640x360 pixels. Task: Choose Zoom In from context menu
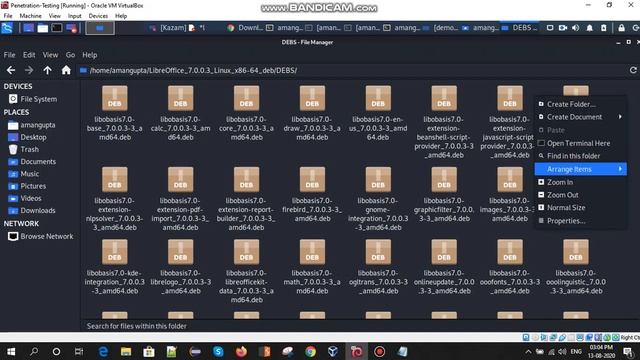(580, 182)
